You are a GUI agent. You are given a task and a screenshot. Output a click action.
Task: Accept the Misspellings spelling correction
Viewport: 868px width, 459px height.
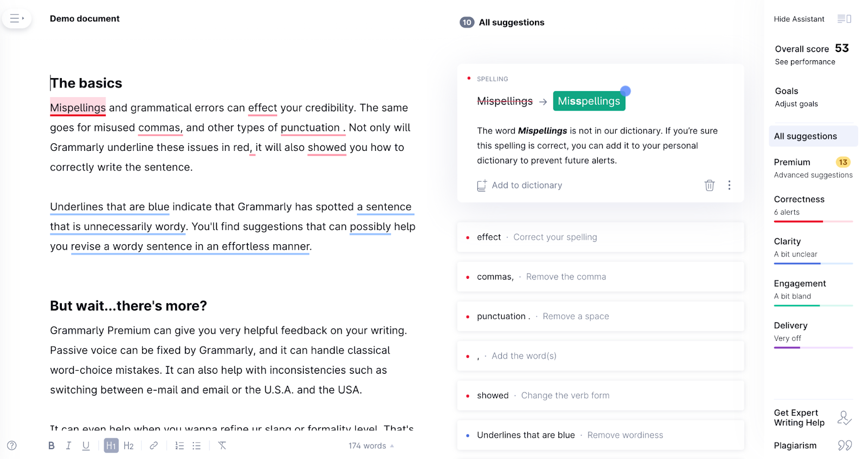tap(589, 101)
